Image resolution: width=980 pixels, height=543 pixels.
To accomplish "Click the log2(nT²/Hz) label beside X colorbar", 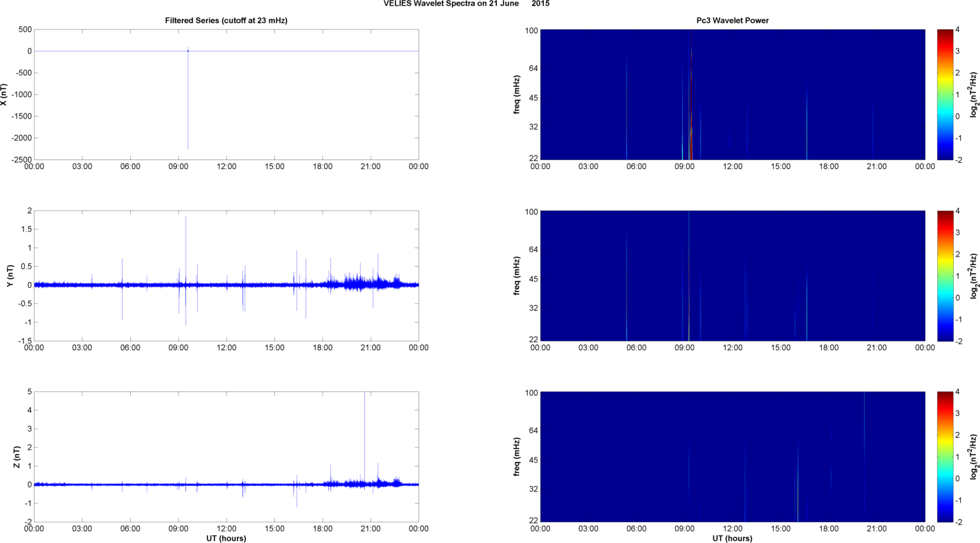I will pyautogui.click(x=974, y=94).
